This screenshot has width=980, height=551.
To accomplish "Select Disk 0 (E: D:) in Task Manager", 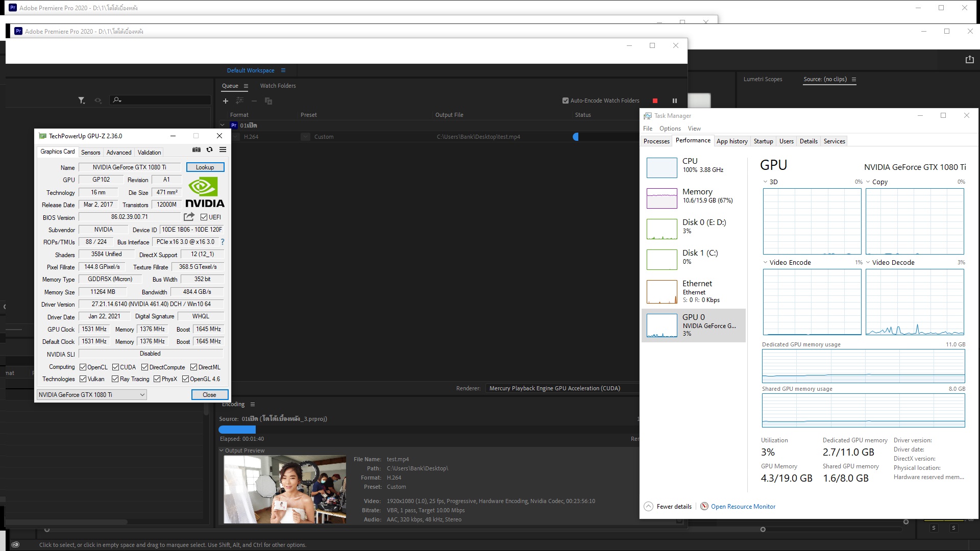I will tap(693, 229).
